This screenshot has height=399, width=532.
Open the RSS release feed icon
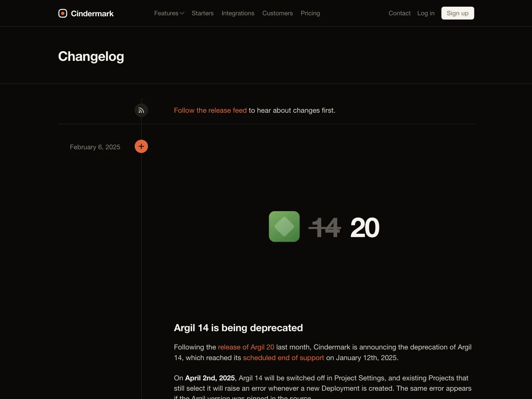tap(141, 110)
